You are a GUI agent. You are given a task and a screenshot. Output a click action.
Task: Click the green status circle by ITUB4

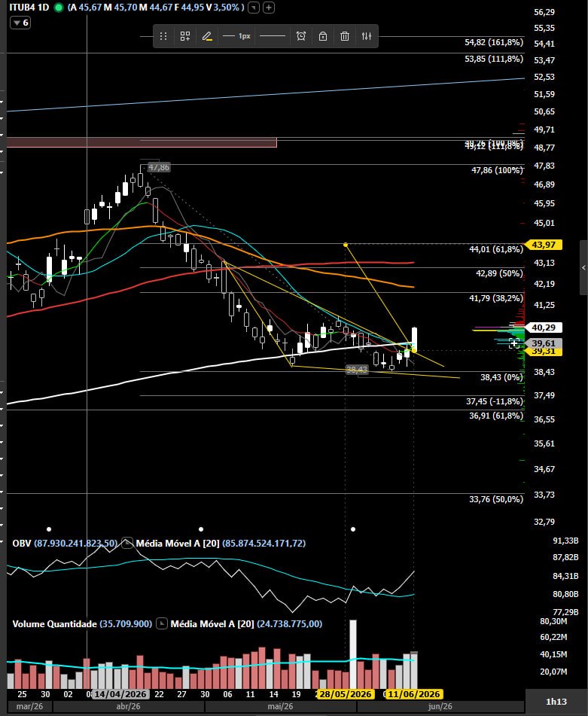click(x=59, y=8)
